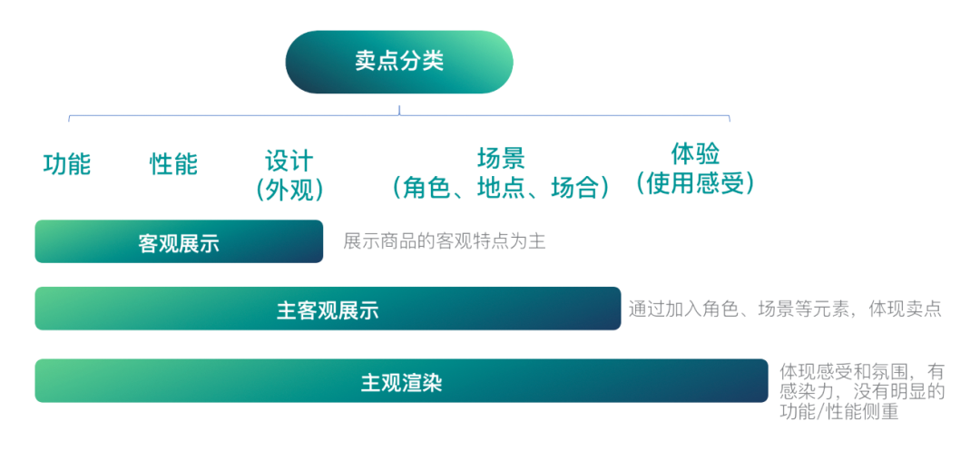Click the description starting with 通过加入角色
The height and width of the screenshot is (451, 980).
click(785, 309)
